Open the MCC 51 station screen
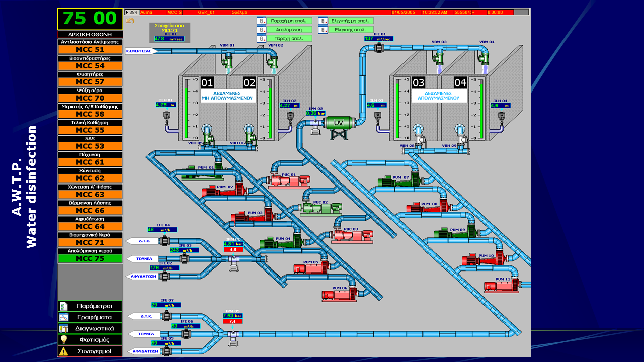 (90, 50)
